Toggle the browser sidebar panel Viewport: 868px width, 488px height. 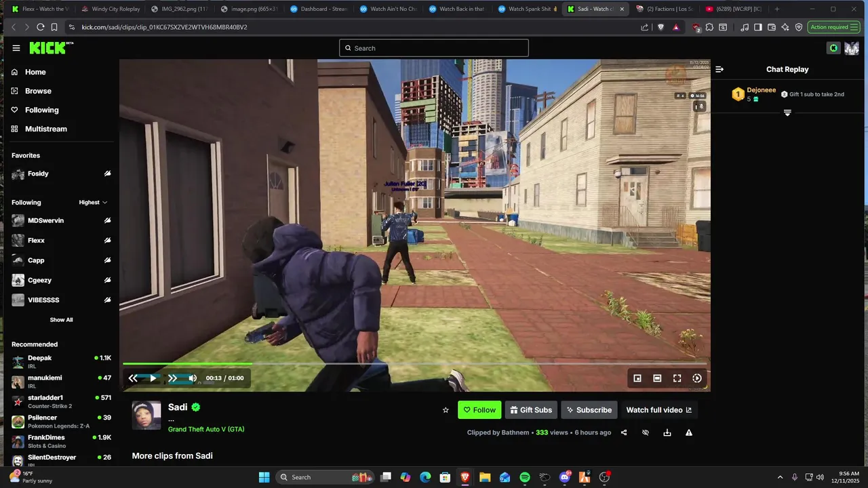pos(758,27)
